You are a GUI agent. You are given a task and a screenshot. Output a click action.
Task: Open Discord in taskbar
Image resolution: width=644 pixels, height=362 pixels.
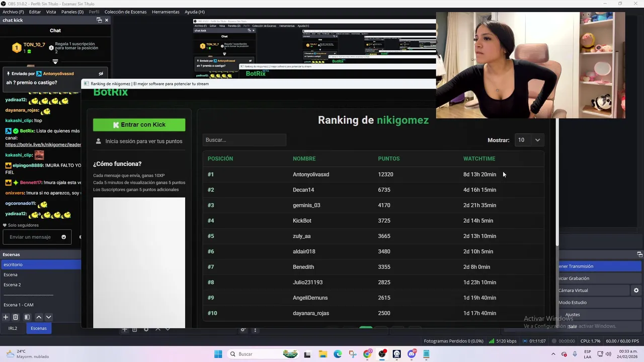coord(412,354)
